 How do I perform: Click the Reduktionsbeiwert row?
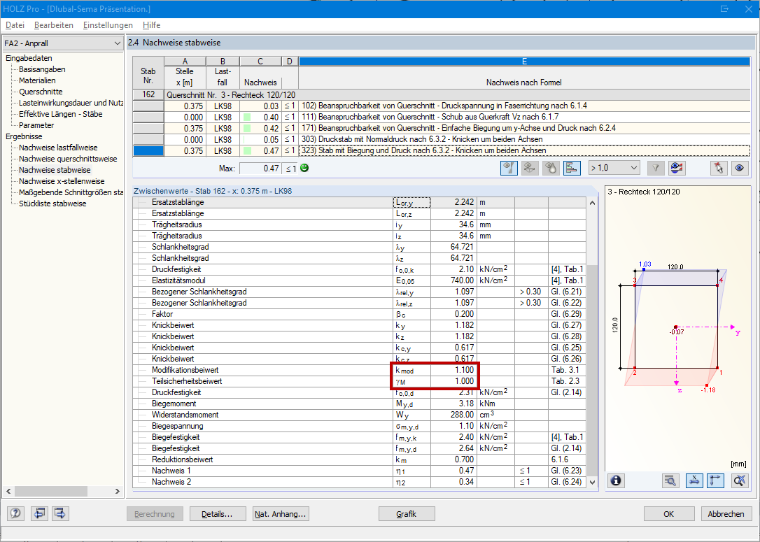click(359, 459)
